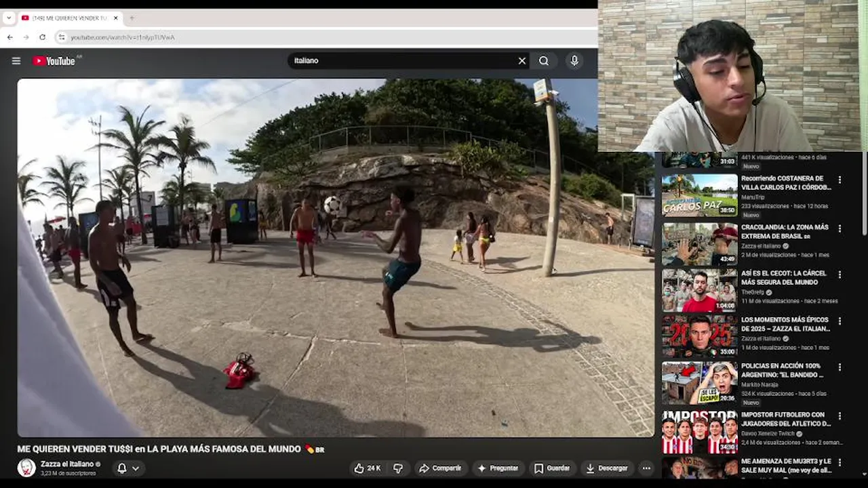Screen dimensions: 868x488
Task: Open options menu for LOS MOMENTOS MÁS ÉPICOS video
Action: click(840, 321)
